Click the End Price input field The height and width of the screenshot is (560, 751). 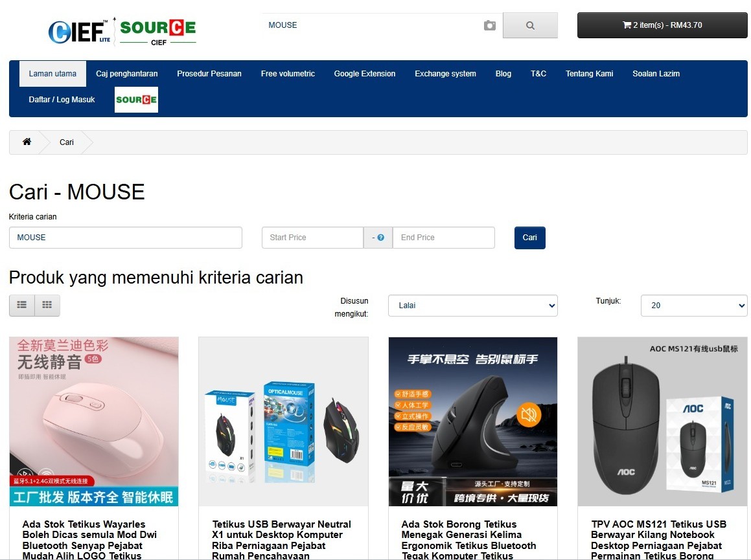pyautogui.click(x=443, y=238)
